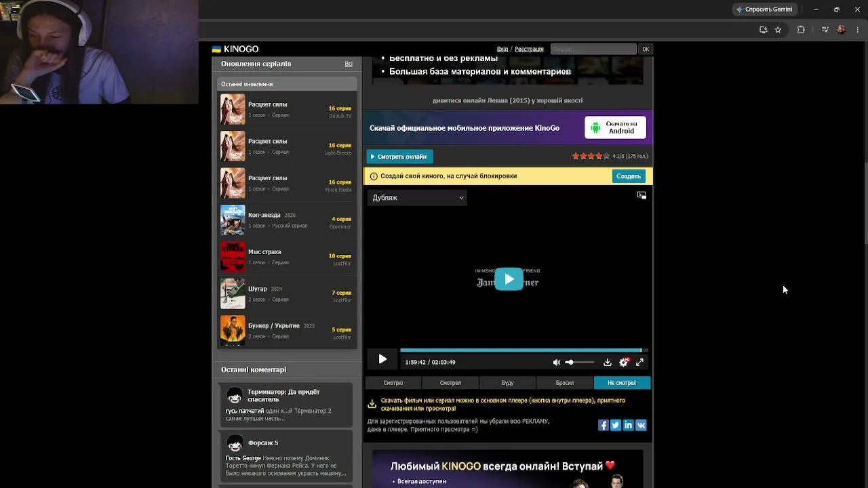Click the Мыс страха poster thumbnail
Screen dimensions: 868x488
233,256
